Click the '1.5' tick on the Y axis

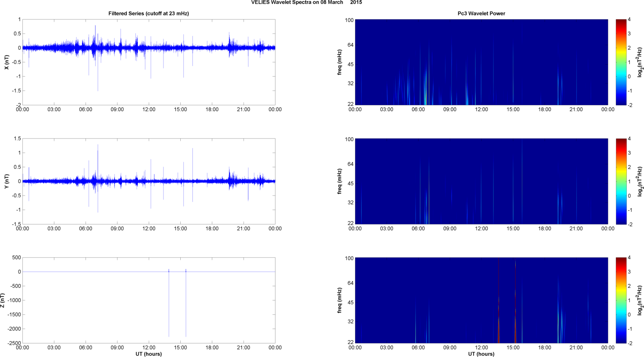(17, 138)
